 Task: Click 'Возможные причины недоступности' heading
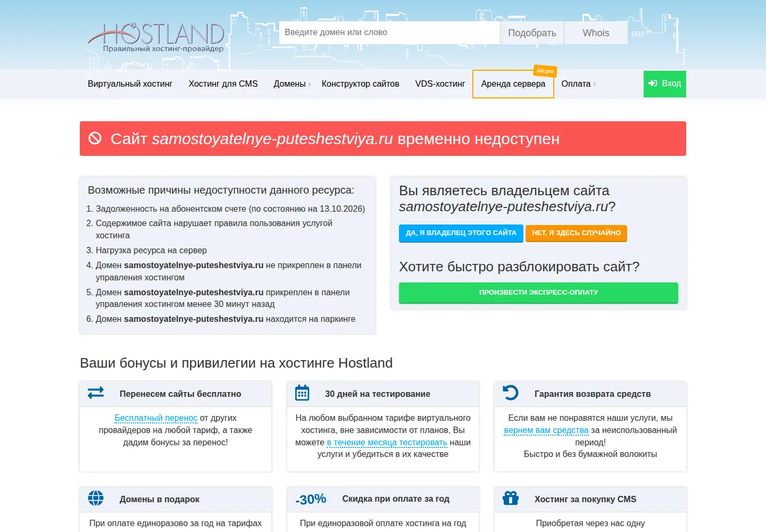[221, 190]
